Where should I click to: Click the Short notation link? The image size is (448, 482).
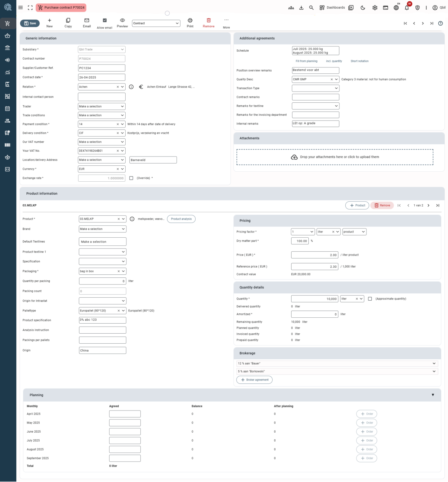click(x=360, y=61)
